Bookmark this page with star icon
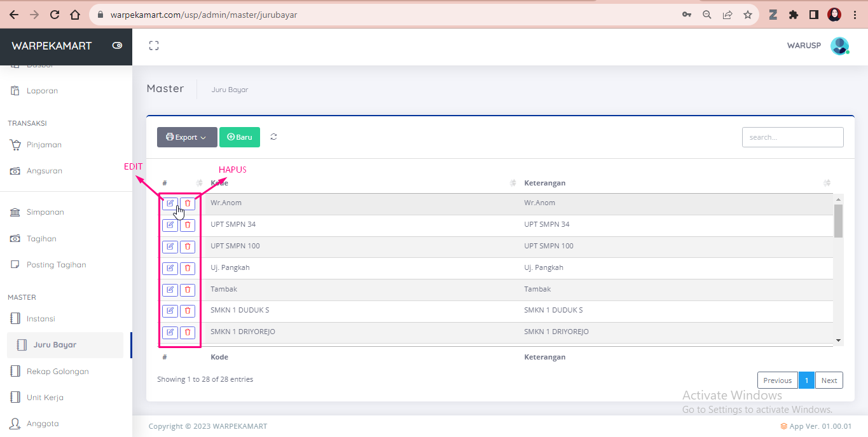 (x=748, y=15)
